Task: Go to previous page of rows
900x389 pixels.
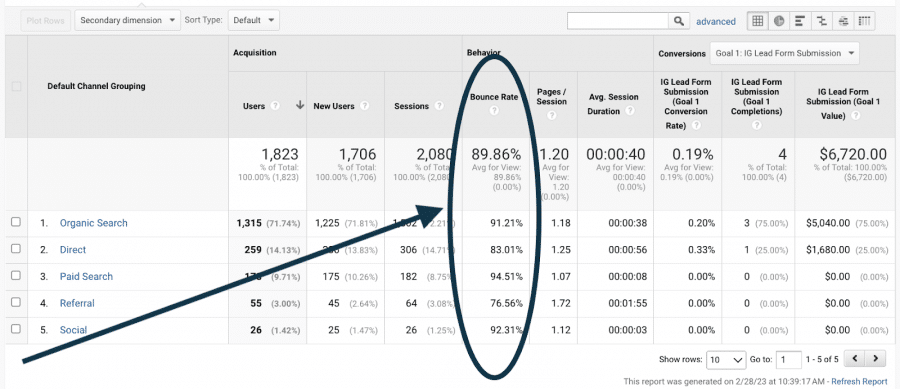Action: pos(855,359)
